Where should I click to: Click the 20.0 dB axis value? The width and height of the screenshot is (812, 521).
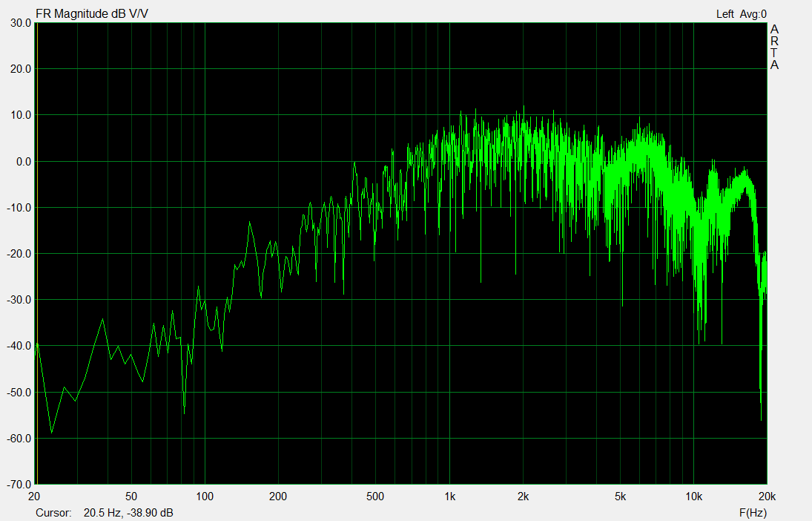click(x=21, y=69)
